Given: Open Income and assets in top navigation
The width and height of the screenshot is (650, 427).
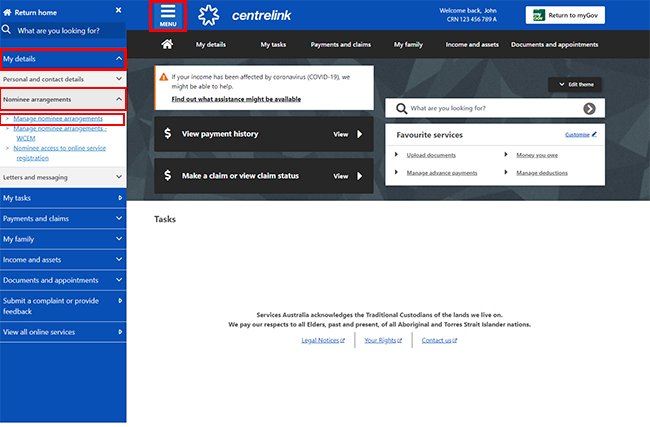Looking at the screenshot, I should click(472, 44).
